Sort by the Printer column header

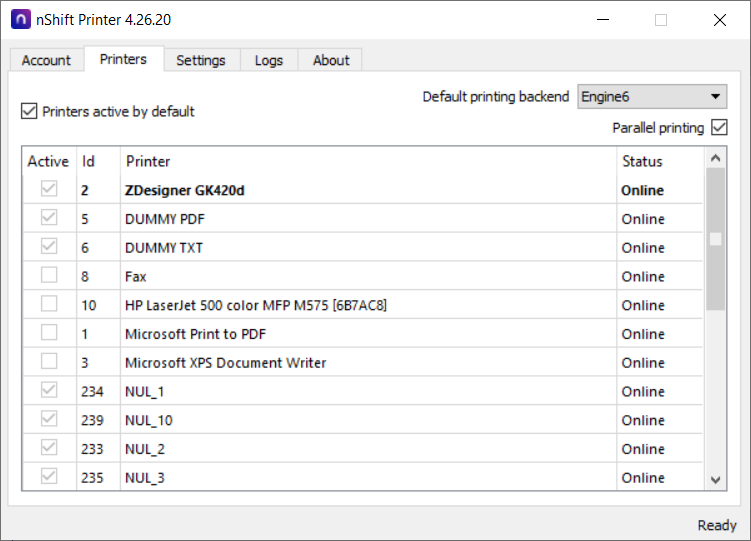click(368, 161)
